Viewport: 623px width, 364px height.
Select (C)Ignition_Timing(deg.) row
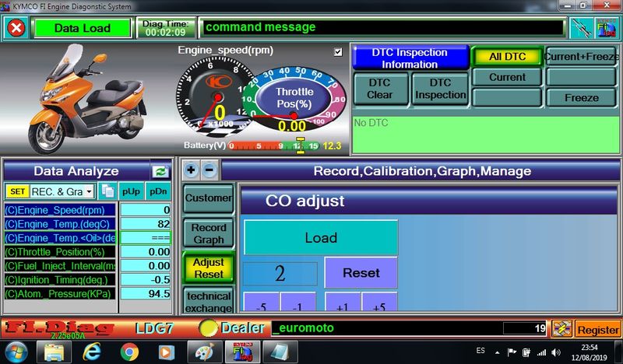pos(60,279)
